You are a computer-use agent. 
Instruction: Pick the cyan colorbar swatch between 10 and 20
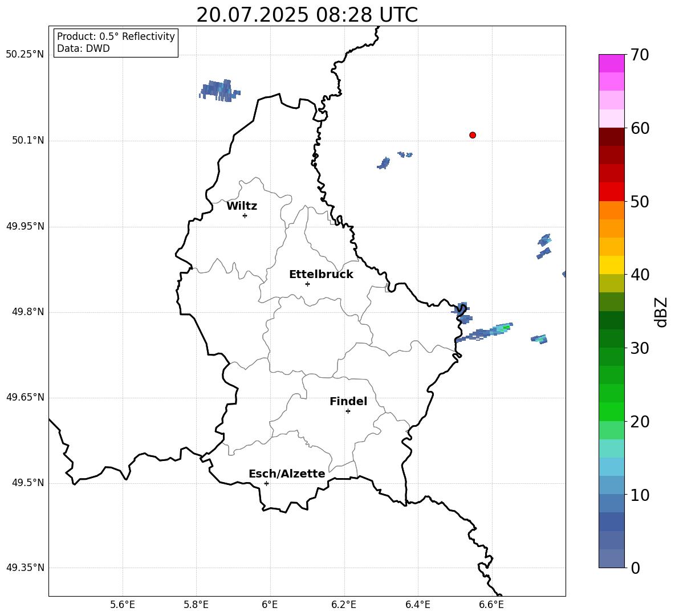coord(611,467)
